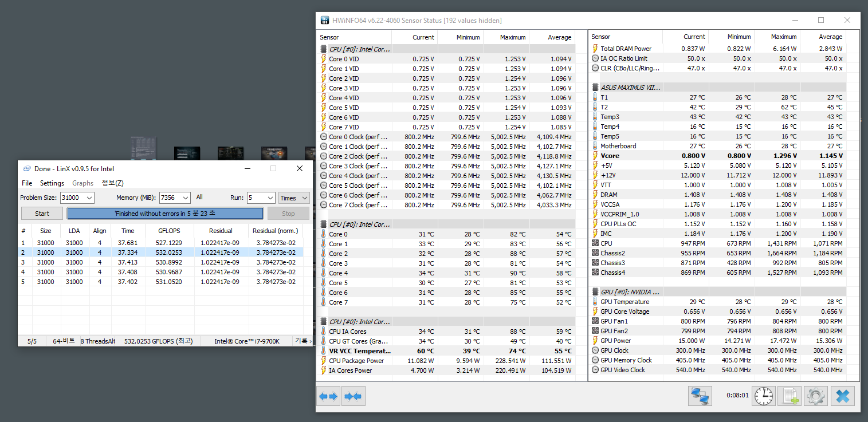
Task: Click the Residual (norm.) column header
Action: (276, 231)
